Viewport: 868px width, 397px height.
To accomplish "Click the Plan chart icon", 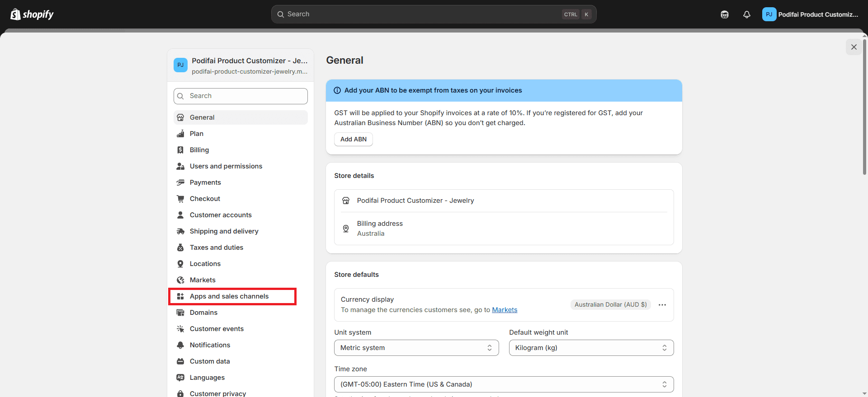I will 180,134.
